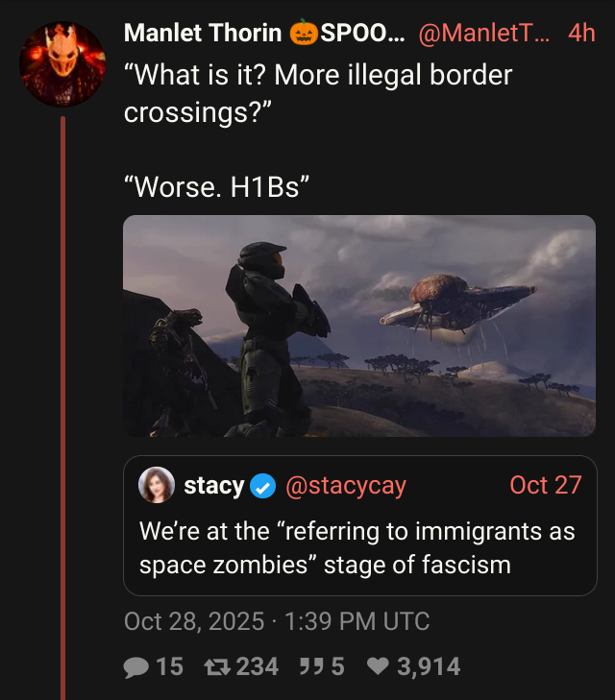The image size is (615, 700).
Task: Click the pumpkin emoji in display name
Action: pyautogui.click(x=304, y=32)
